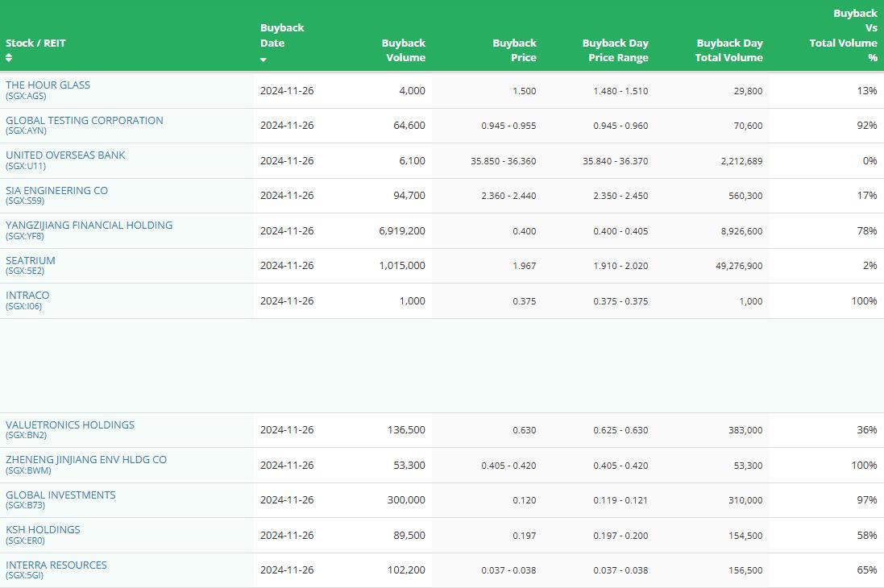
Task: Click buyback volume 6,919,200 cell
Action: click(402, 230)
